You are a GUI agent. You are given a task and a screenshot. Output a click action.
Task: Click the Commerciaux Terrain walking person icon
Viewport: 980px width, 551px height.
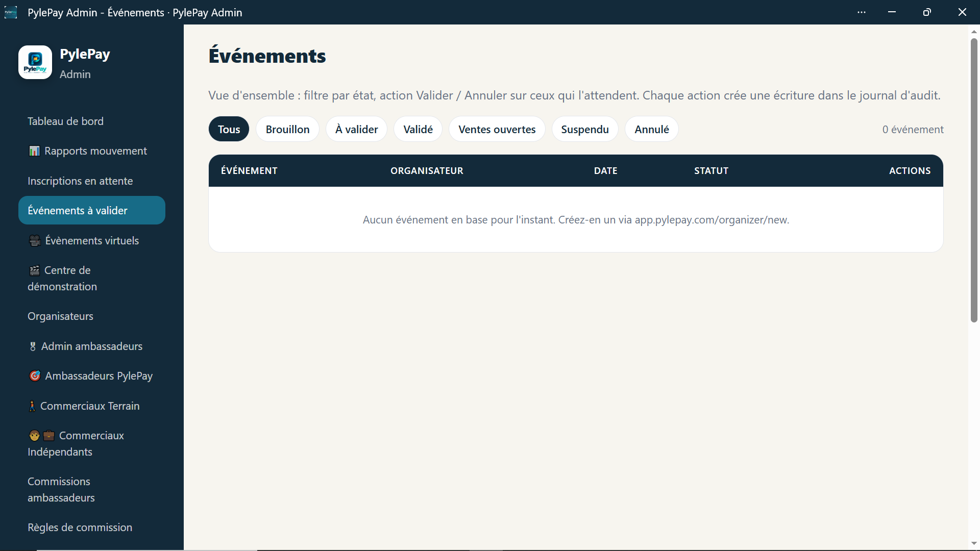[32, 406]
